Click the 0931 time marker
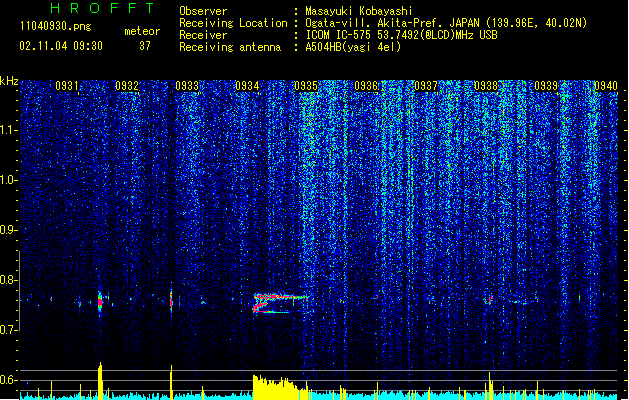Image resolution: width=629 pixels, height=400 pixels. pyautogui.click(x=67, y=86)
